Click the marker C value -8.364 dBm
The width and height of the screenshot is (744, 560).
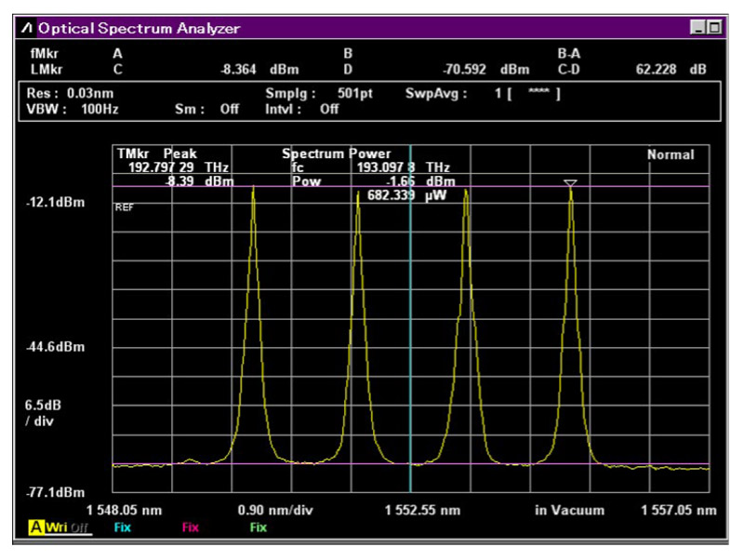[x=259, y=70]
